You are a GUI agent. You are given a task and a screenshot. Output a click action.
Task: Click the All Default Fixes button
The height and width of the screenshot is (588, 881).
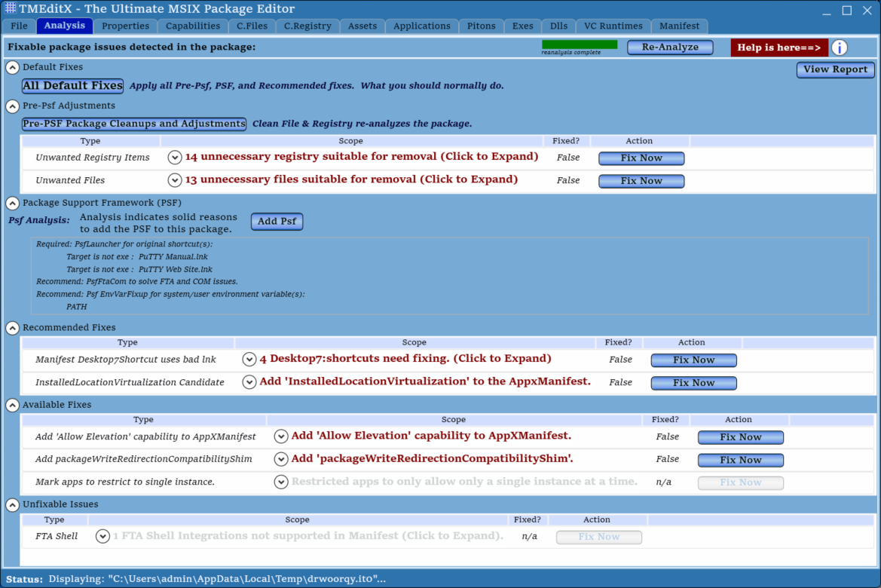[x=72, y=86]
